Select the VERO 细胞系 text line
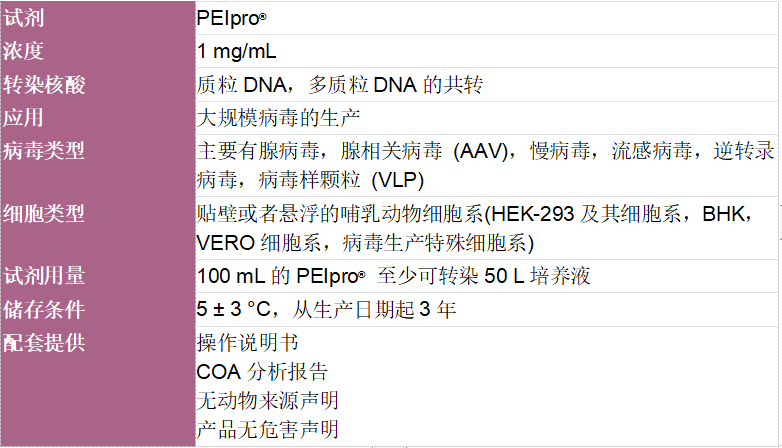The height and width of the screenshot is (448, 782). click(x=365, y=243)
